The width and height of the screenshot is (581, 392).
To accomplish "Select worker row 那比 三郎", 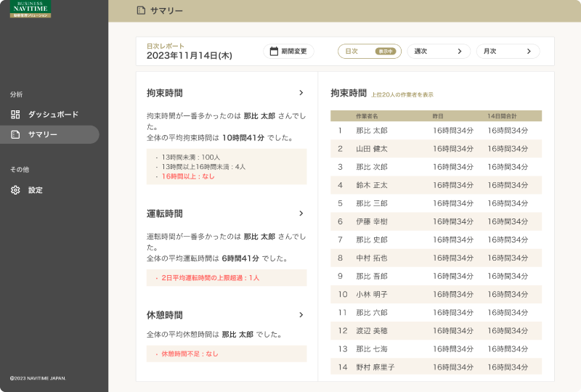I will point(436,203).
